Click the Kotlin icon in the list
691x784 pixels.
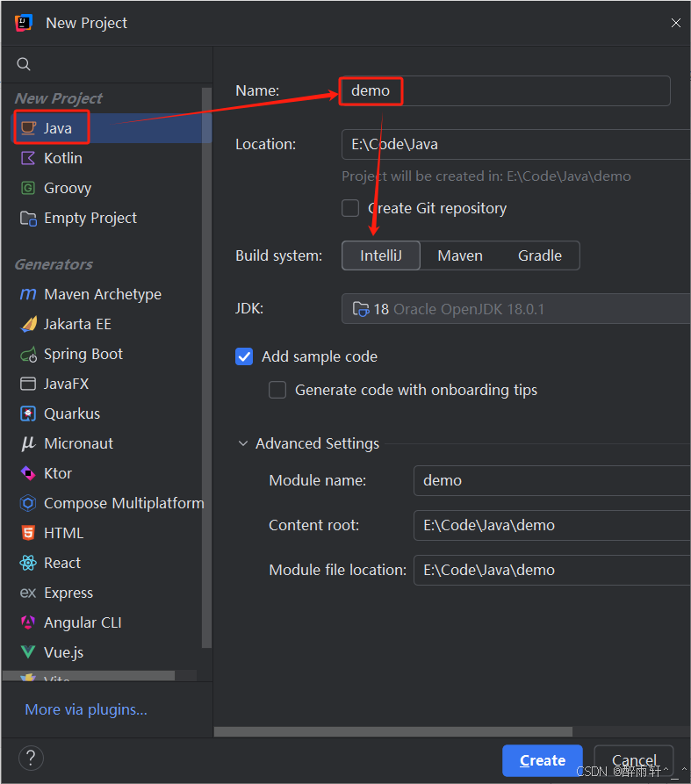tap(28, 158)
